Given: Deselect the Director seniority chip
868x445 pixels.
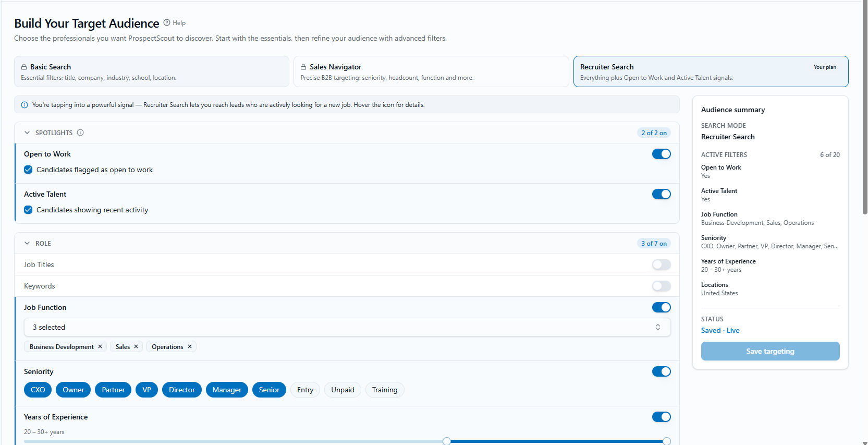Looking at the screenshot, I should click(182, 390).
